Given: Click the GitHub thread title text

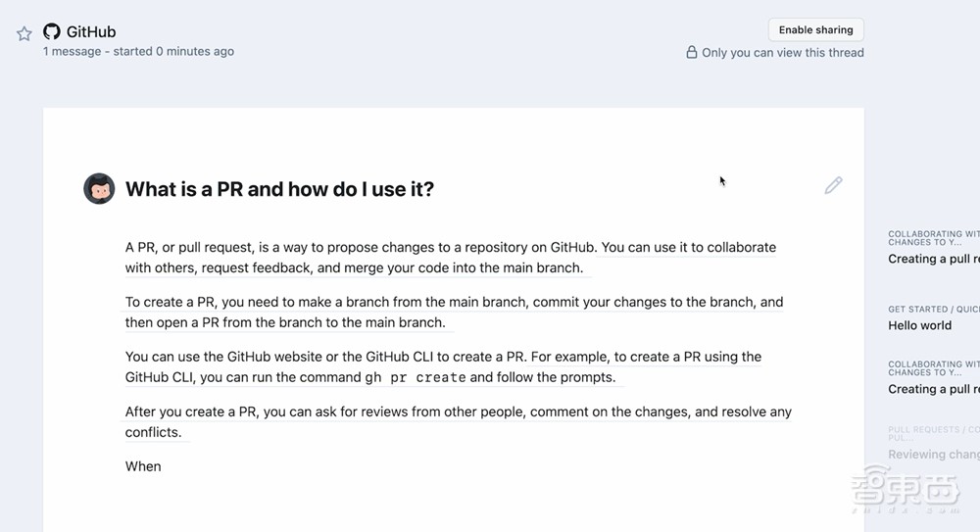Looking at the screenshot, I should 91,31.
